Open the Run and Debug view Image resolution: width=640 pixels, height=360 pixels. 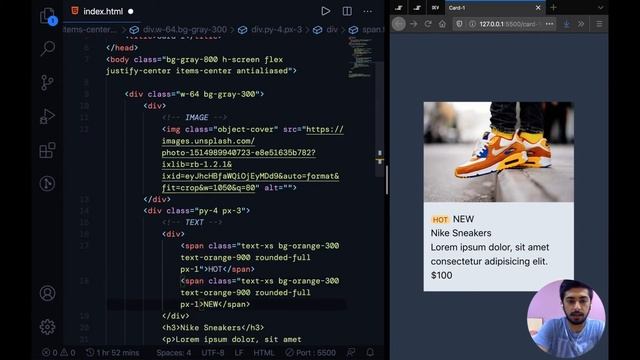pos(47,116)
